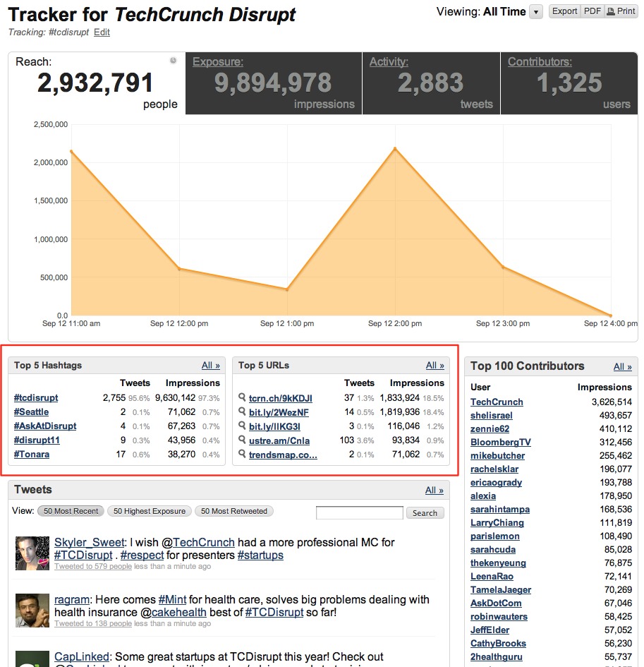The height and width of the screenshot is (667, 644).
Task: Open the tcrn.ch/9kKDJI URL link
Action: click(x=281, y=398)
